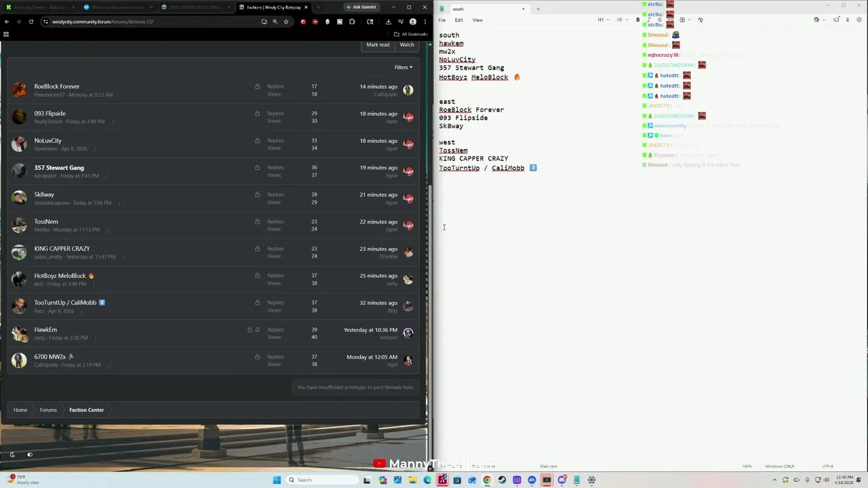Reload the Windy City forum page
The image size is (868, 488).
pyautogui.click(x=31, y=22)
